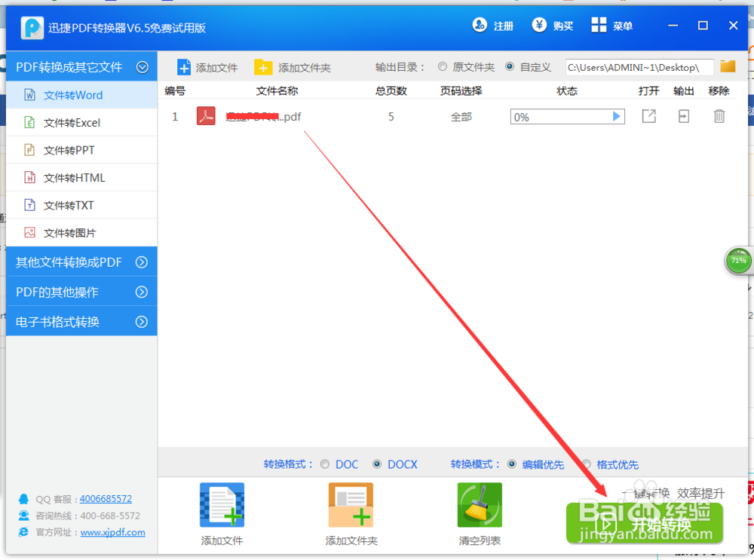Click the 编号 column header

coord(175,91)
